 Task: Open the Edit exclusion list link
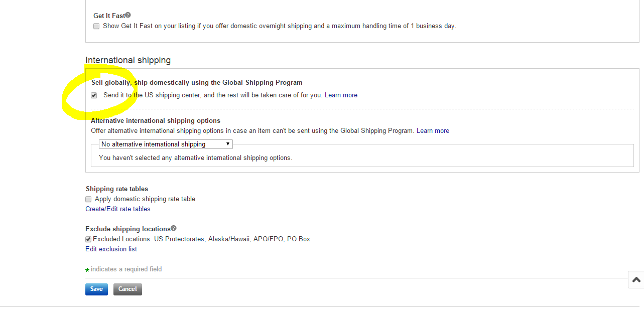pyautogui.click(x=111, y=249)
